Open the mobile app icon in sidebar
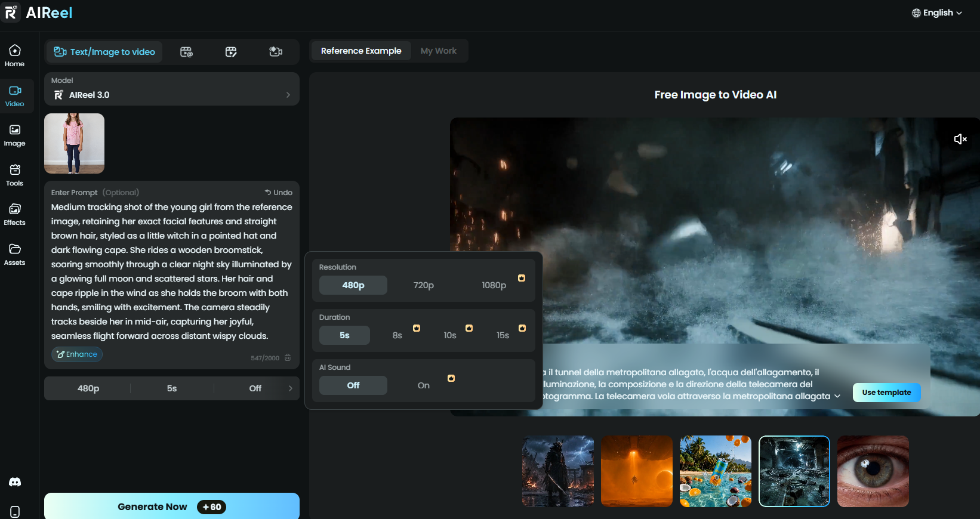 (x=15, y=512)
